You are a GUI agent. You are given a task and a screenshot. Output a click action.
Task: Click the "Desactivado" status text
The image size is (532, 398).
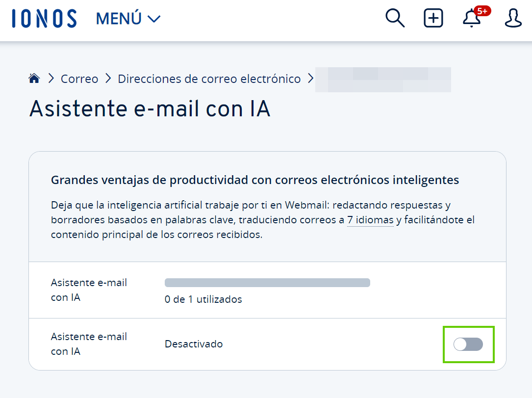click(x=194, y=344)
